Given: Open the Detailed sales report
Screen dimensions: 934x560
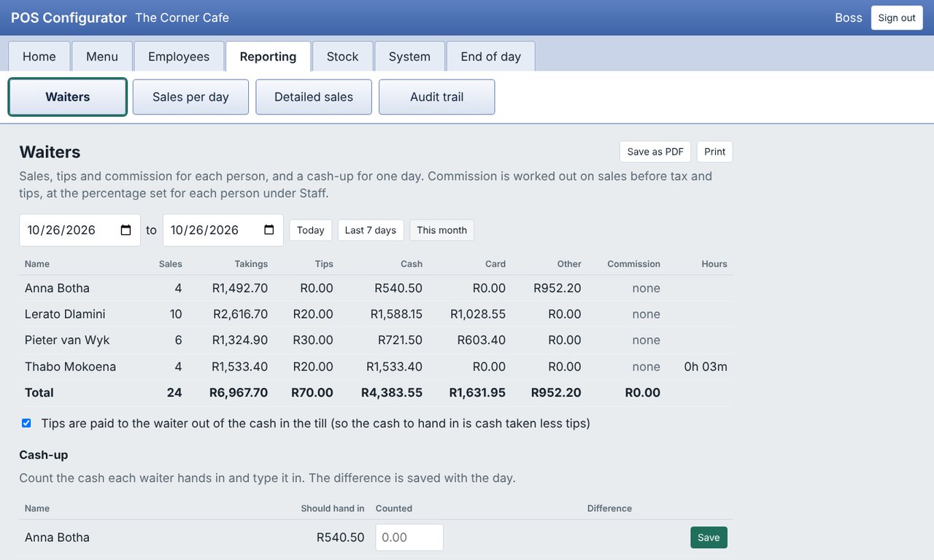Looking at the screenshot, I should click(314, 97).
